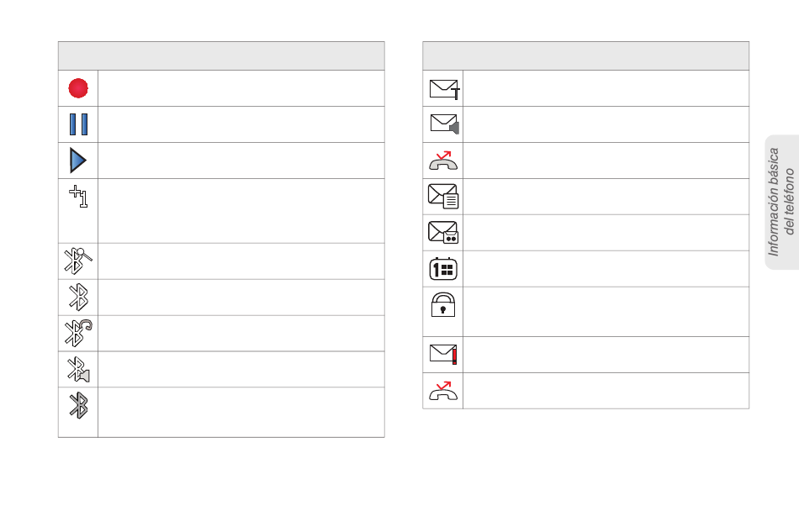Click the envelope with red exclamation icon
Screen dimensions: 799x532
click(x=443, y=354)
